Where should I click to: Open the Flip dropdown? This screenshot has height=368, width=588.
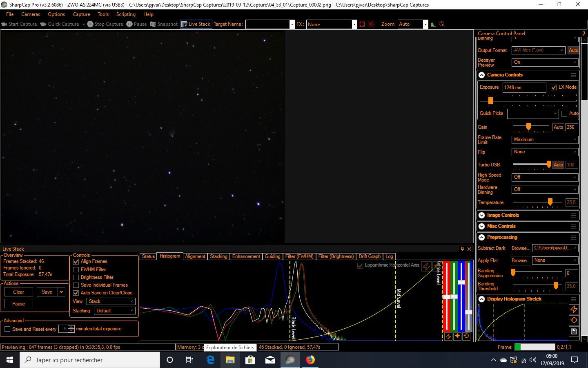pyautogui.click(x=545, y=152)
